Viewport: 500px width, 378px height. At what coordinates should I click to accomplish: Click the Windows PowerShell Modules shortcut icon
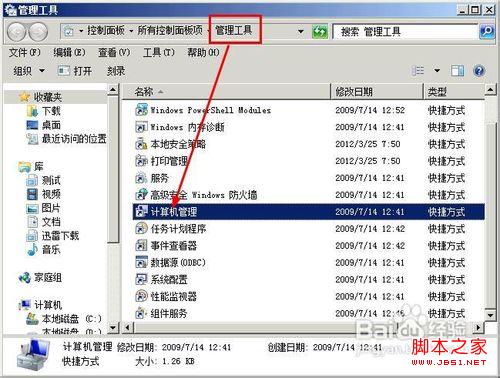141,110
